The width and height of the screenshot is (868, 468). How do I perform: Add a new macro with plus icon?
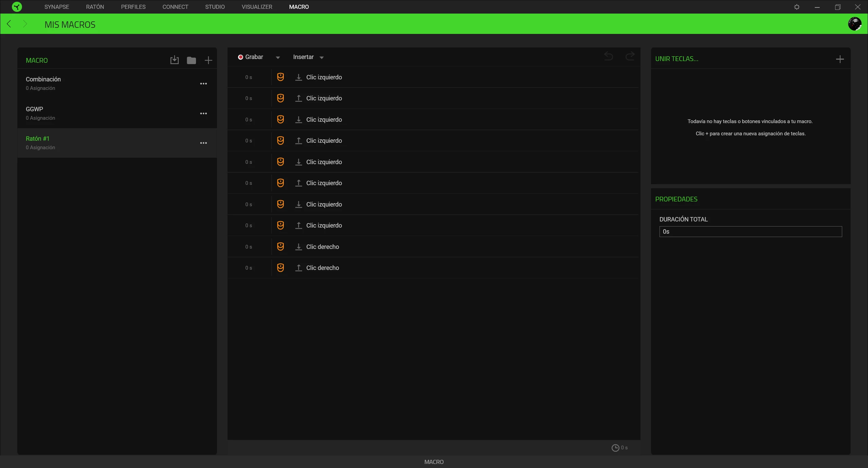(209, 60)
